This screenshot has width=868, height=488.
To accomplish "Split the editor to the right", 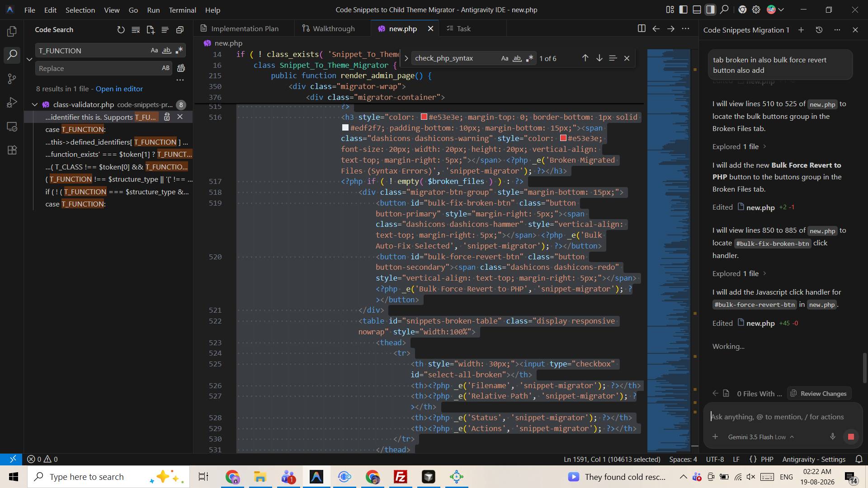I will click(x=641, y=28).
